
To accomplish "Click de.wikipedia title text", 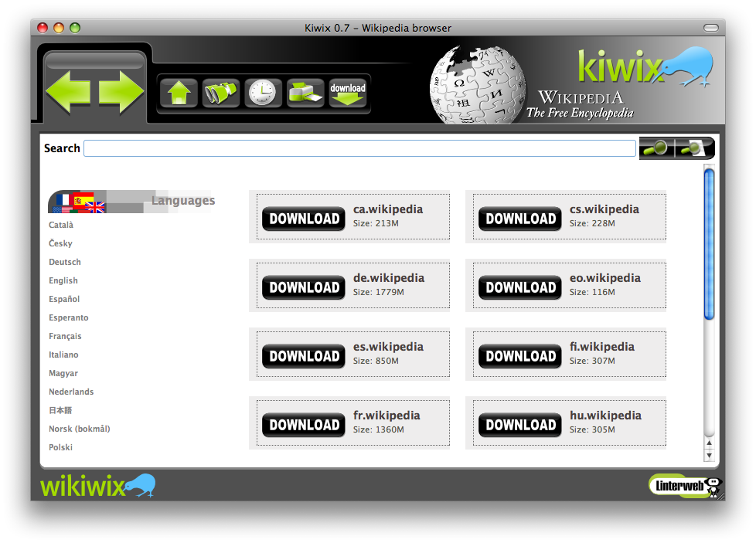I will pos(389,279).
